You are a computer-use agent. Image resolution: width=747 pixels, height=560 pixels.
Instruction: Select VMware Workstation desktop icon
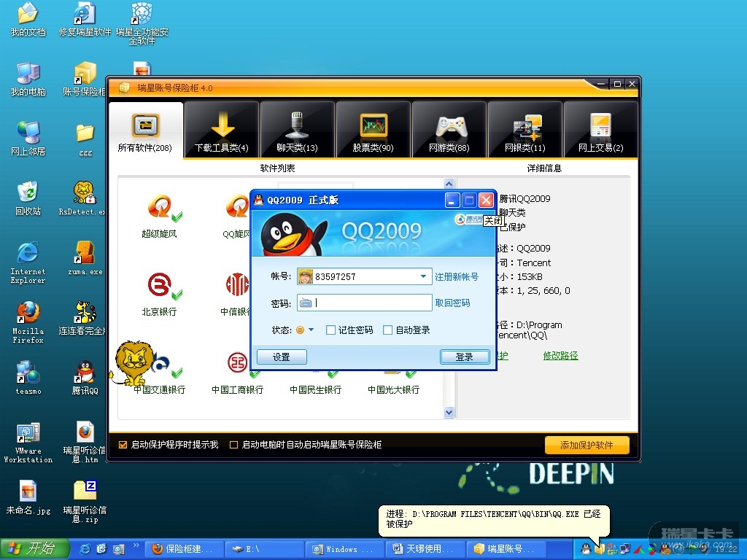28,442
